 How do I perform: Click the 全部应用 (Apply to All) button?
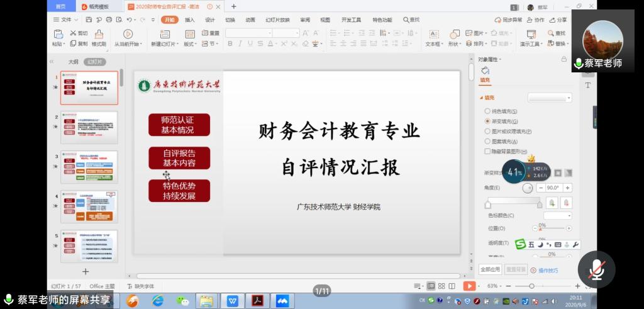[x=491, y=269]
